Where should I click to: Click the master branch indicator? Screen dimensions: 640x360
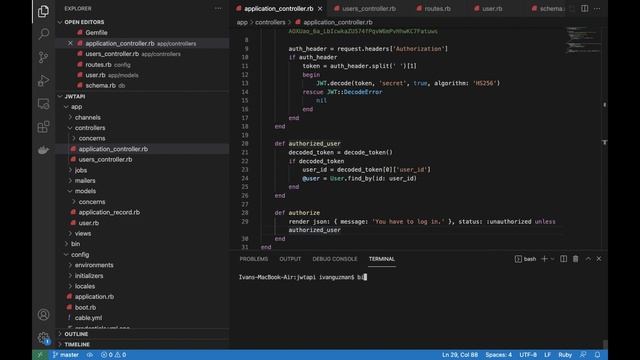65,355
